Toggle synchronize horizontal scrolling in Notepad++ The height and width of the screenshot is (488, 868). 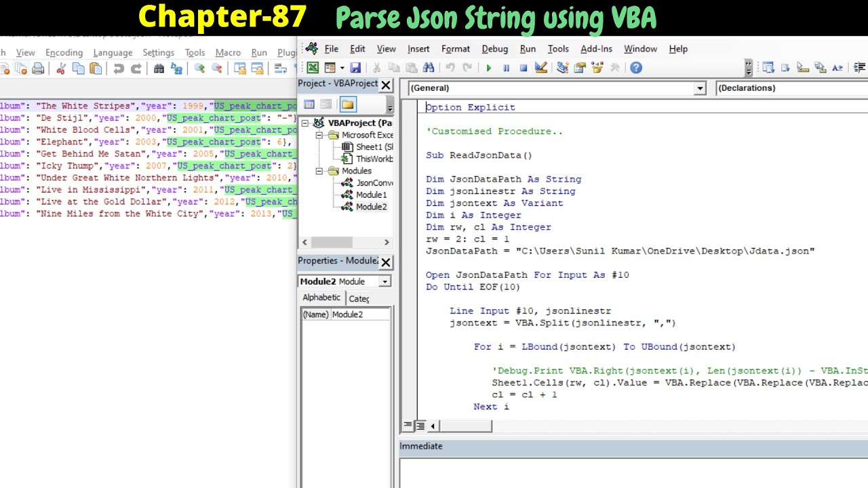click(x=258, y=68)
